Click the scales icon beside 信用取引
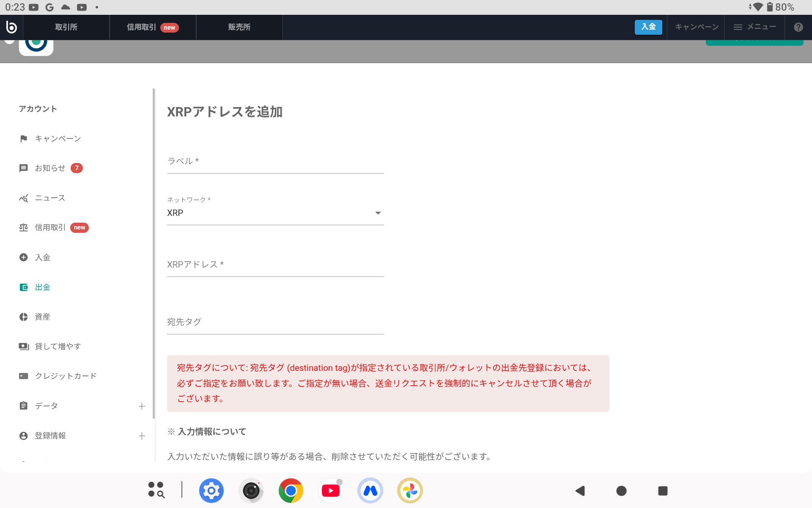 pyautogui.click(x=24, y=228)
